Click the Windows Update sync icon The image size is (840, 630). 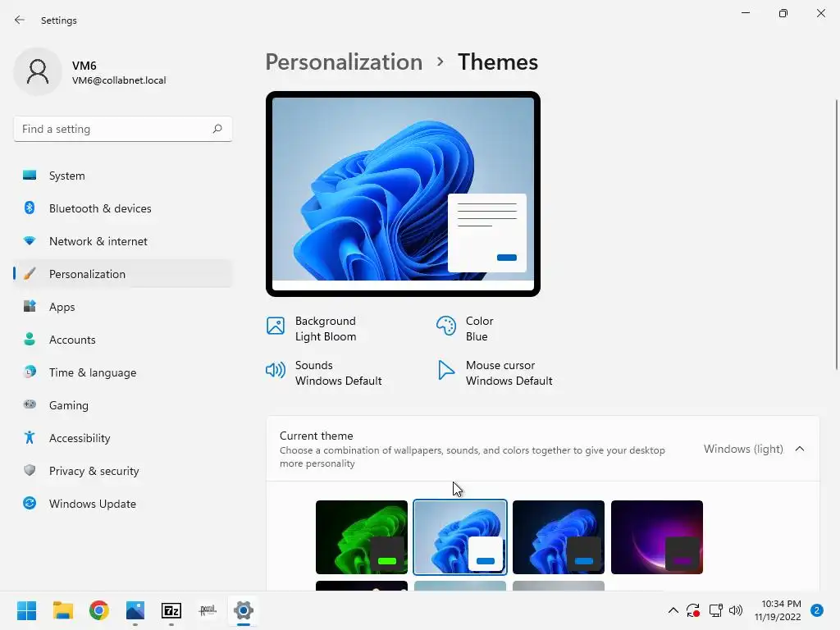pos(30,503)
